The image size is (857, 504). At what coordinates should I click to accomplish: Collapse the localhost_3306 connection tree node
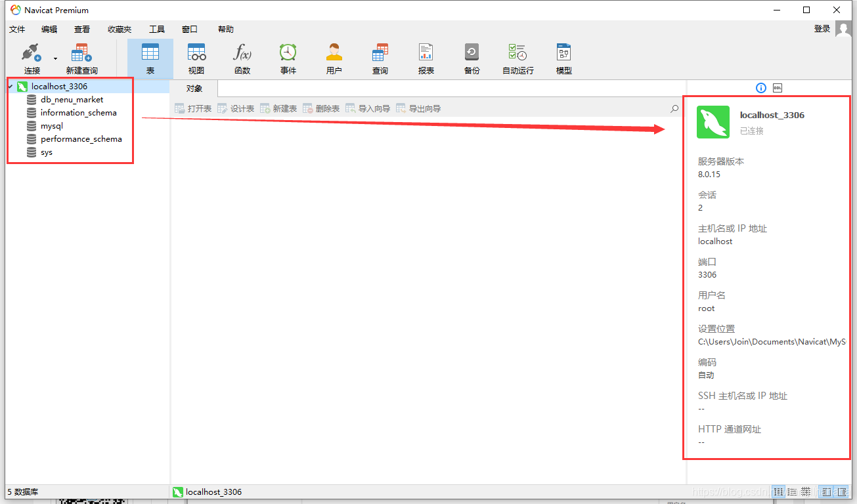click(x=11, y=87)
